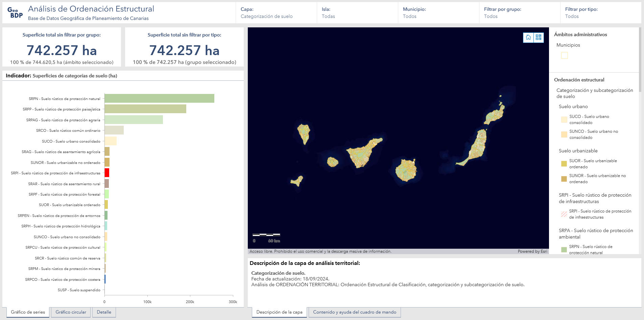Open the basemap gallery grid icon
644x320 pixels.
click(x=539, y=38)
